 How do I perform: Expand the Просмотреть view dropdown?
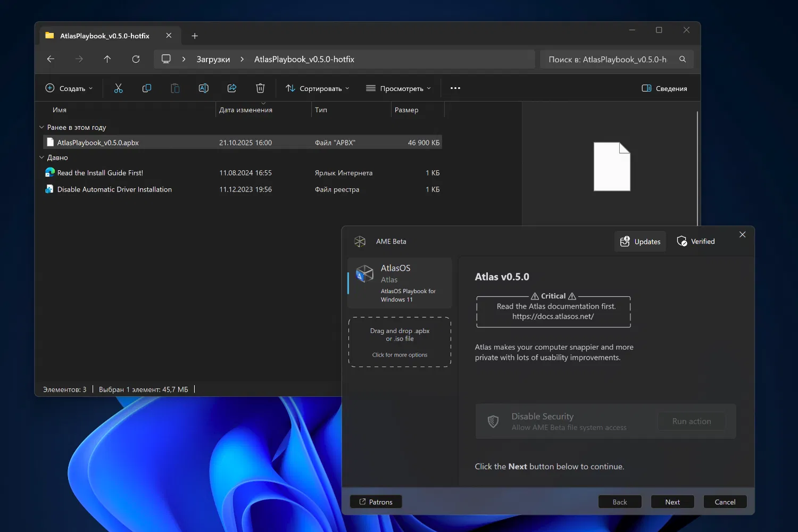(398, 88)
